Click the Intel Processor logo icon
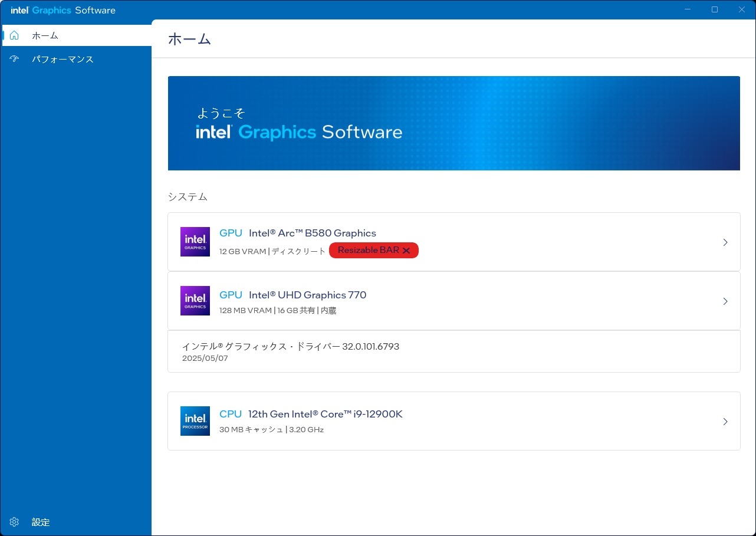Image resolution: width=756 pixels, height=536 pixels. (195, 421)
